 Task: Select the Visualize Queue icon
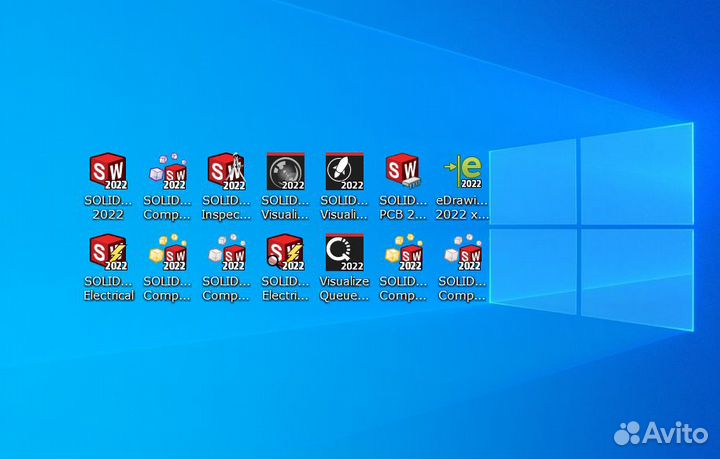344,253
